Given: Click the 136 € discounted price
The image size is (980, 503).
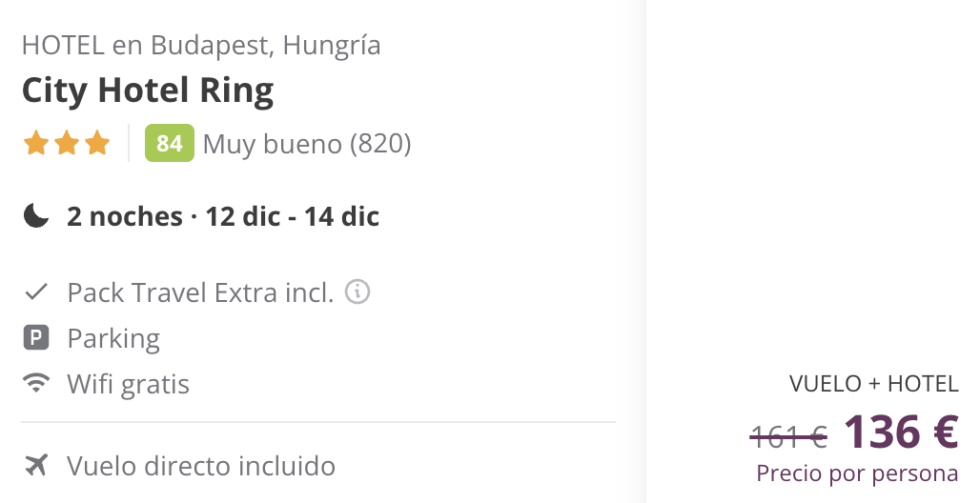Looking at the screenshot, I should tap(900, 432).
